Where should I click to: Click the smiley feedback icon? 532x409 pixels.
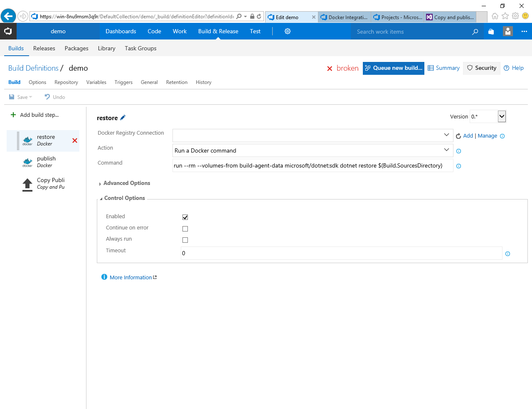(525, 16)
